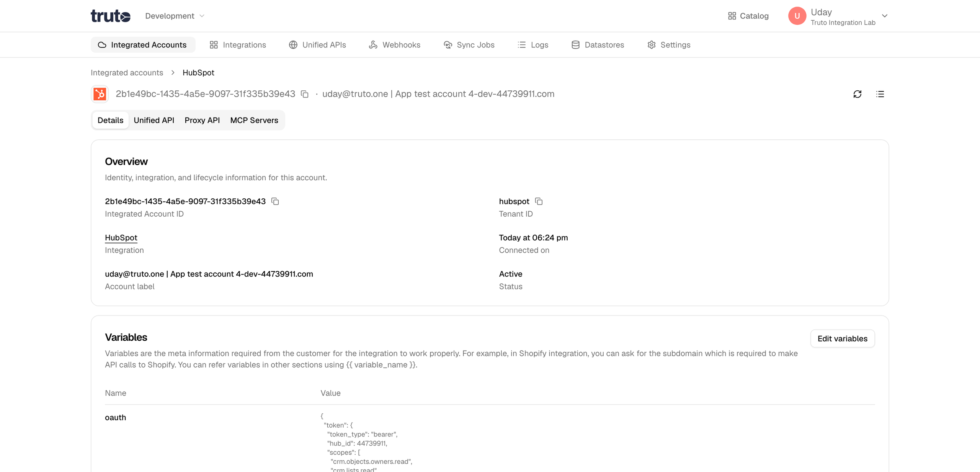The height and width of the screenshot is (472, 980).
Task: Click the oauth variable name
Action: click(x=116, y=418)
